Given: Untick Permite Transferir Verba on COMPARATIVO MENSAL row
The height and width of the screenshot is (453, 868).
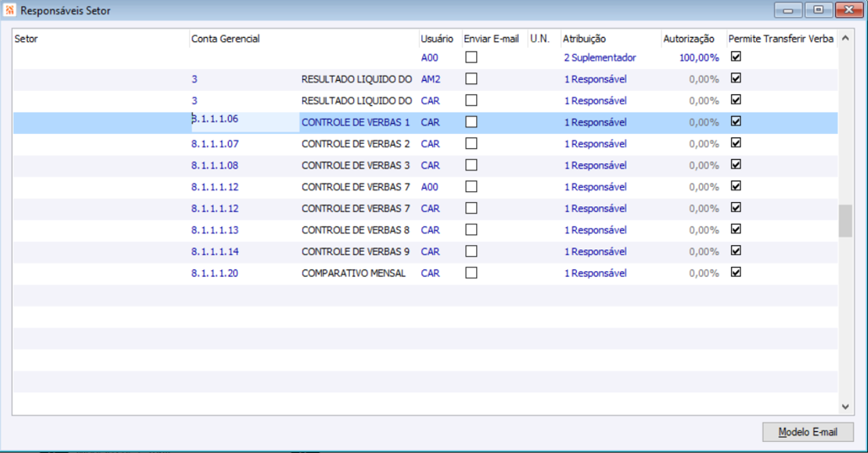Looking at the screenshot, I should pyautogui.click(x=736, y=273).
